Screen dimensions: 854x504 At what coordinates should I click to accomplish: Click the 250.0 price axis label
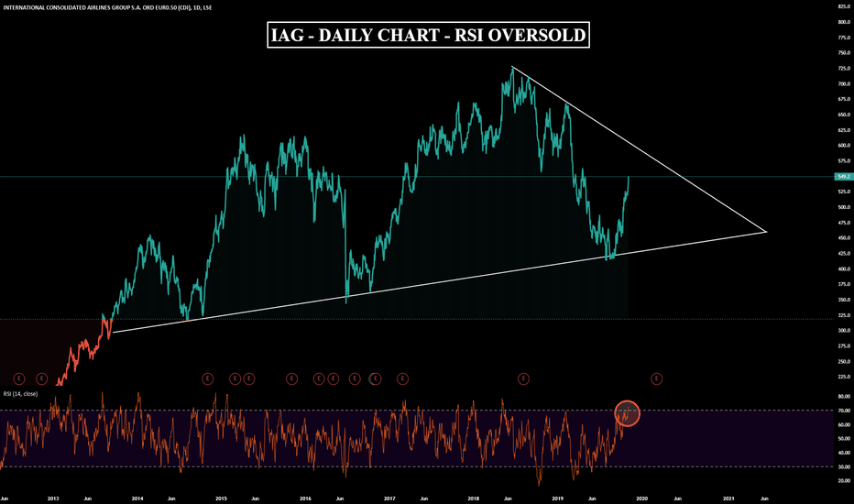tap(844, 362)
